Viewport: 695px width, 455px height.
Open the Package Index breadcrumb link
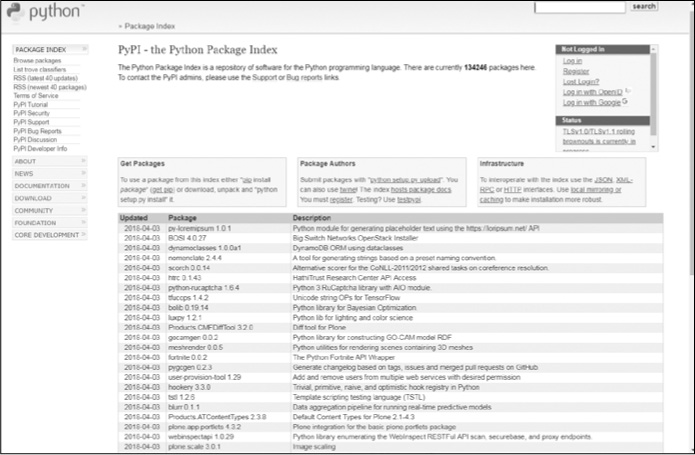pos(149,26)
